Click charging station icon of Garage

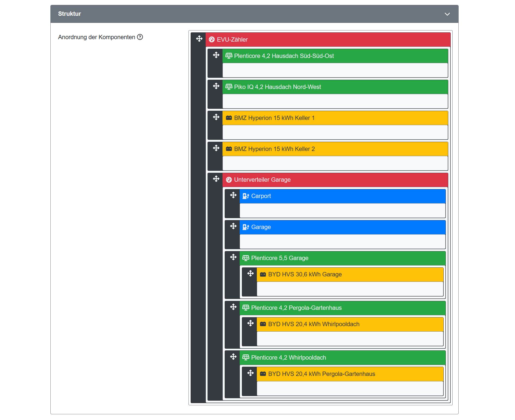tap(246, 227)
